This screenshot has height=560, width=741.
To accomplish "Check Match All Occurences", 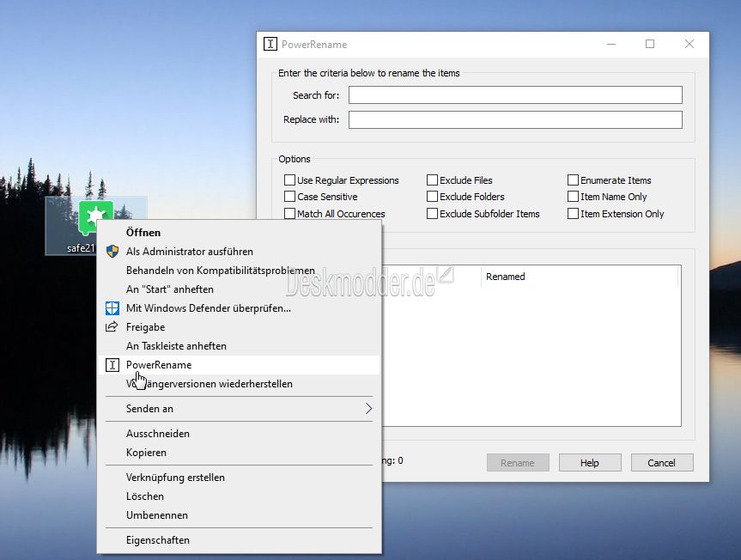I will [289, 214].
